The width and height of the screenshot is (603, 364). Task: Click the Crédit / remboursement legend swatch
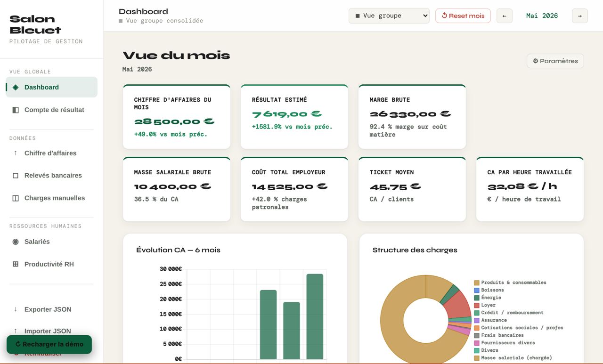(477, 313)
